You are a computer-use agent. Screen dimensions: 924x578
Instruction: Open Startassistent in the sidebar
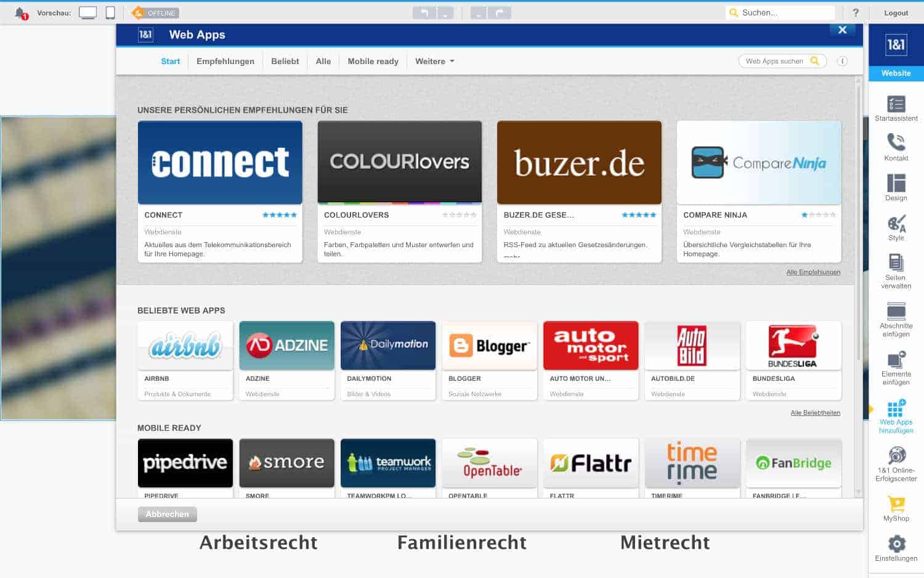tap(896, 108)
